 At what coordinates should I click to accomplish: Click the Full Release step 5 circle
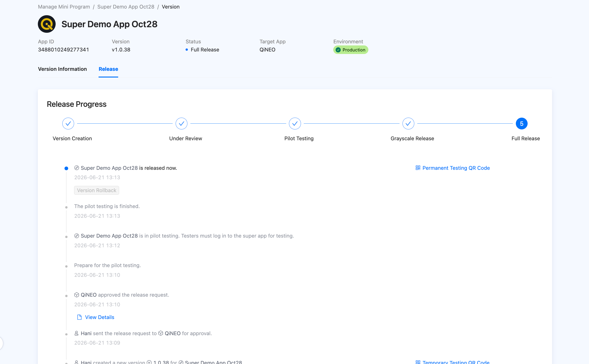[522, 123]
